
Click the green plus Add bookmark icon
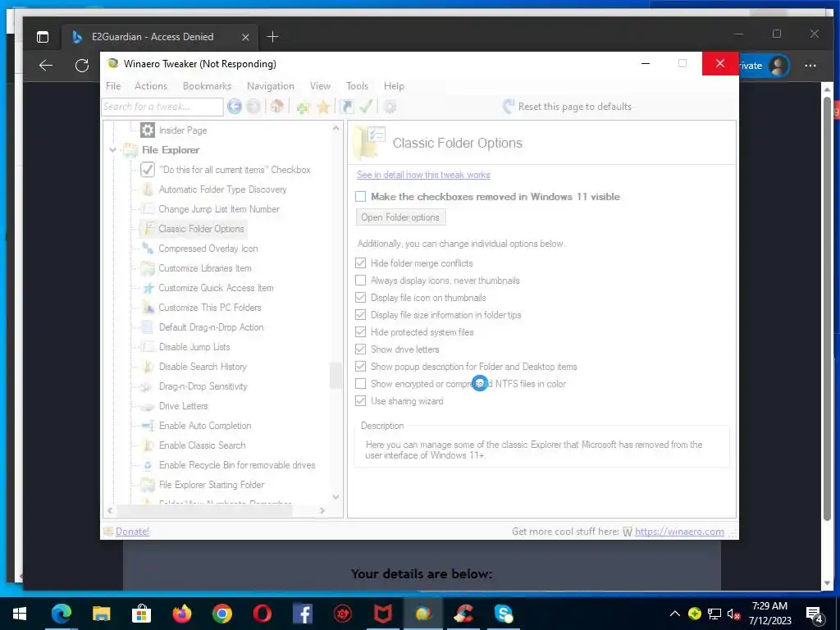tap(304, 107)
